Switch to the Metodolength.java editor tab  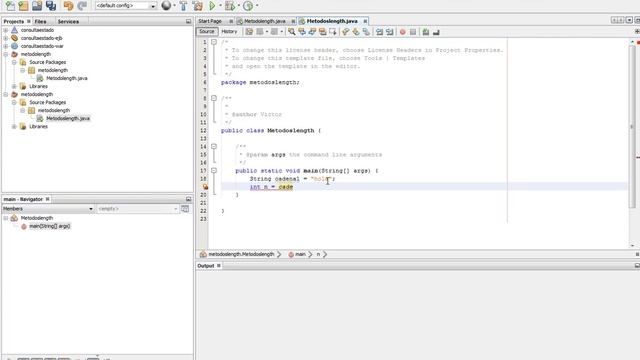[x=264, y=21]
